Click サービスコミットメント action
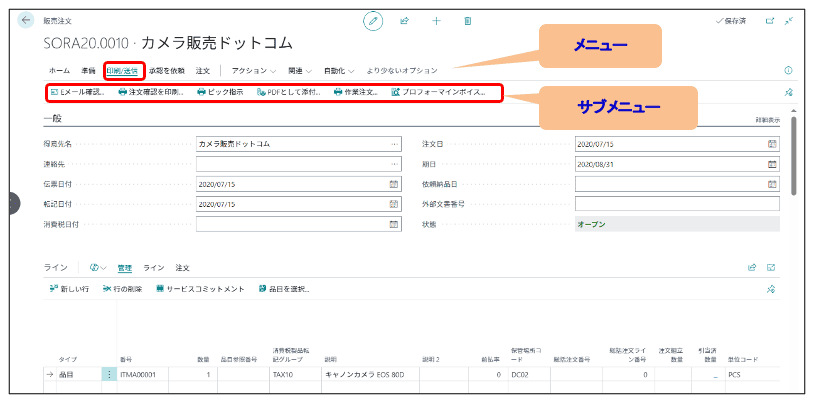Viewport: 816px width, 406px height. pyautogui.click(x=200, y=289)
